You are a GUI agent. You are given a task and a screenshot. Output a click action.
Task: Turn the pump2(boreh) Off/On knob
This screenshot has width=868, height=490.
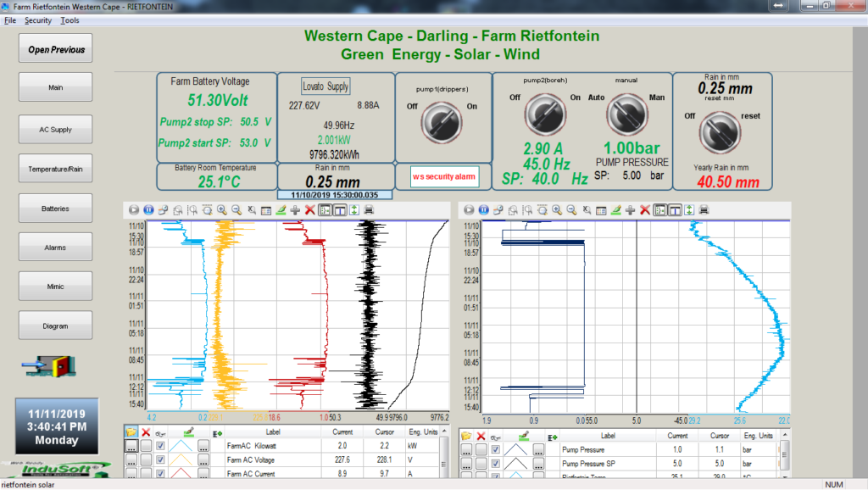[x=545, y=114]
